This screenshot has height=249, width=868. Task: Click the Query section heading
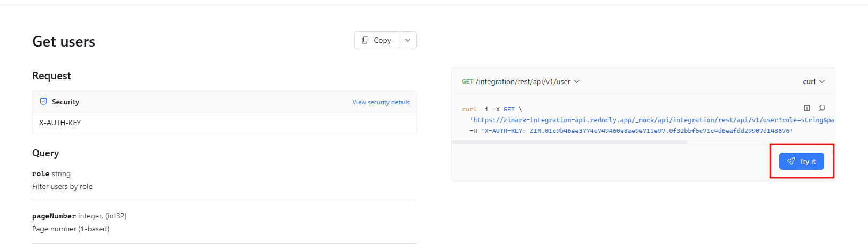(45, 153)
